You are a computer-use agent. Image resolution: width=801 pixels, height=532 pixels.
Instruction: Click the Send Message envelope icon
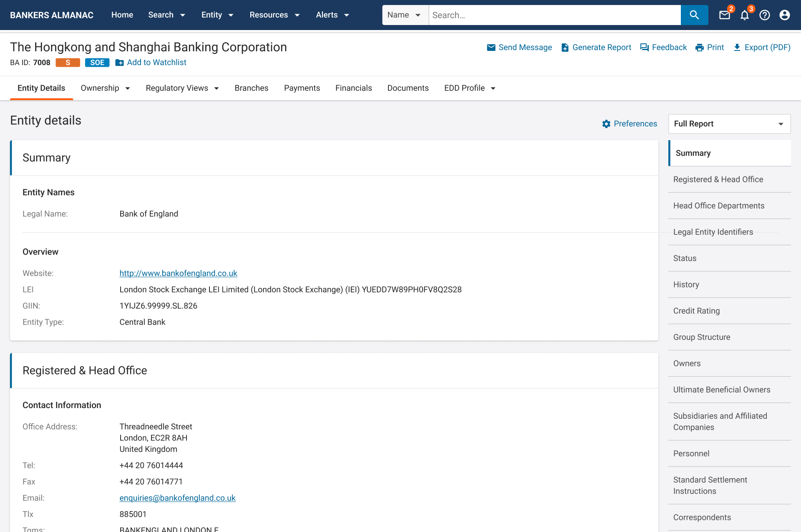[x=491, y=48]
